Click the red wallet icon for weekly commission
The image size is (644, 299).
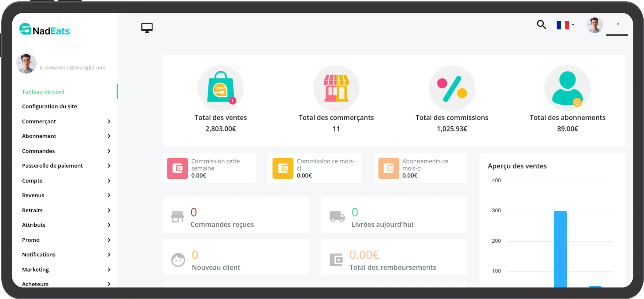coord(177,168)
